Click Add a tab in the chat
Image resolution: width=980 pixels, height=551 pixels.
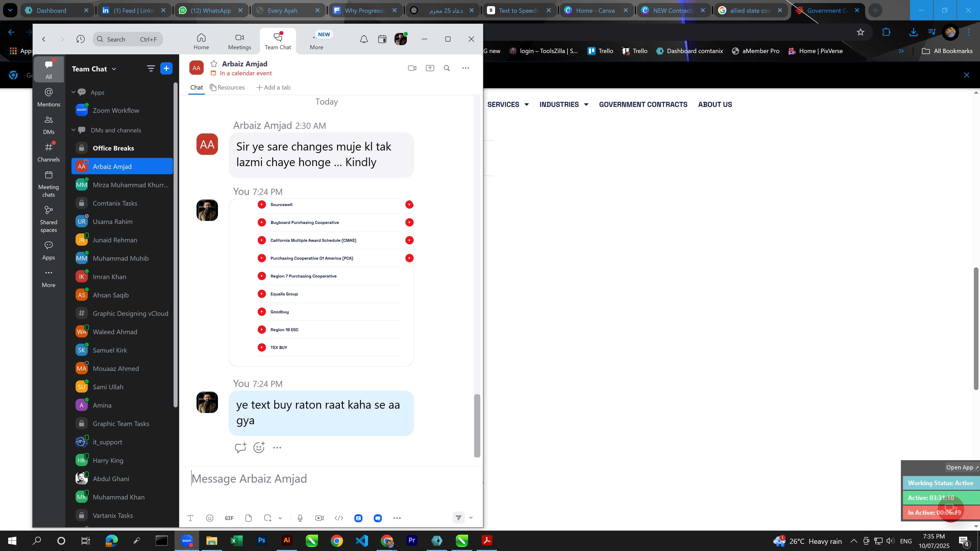(273, 87)
